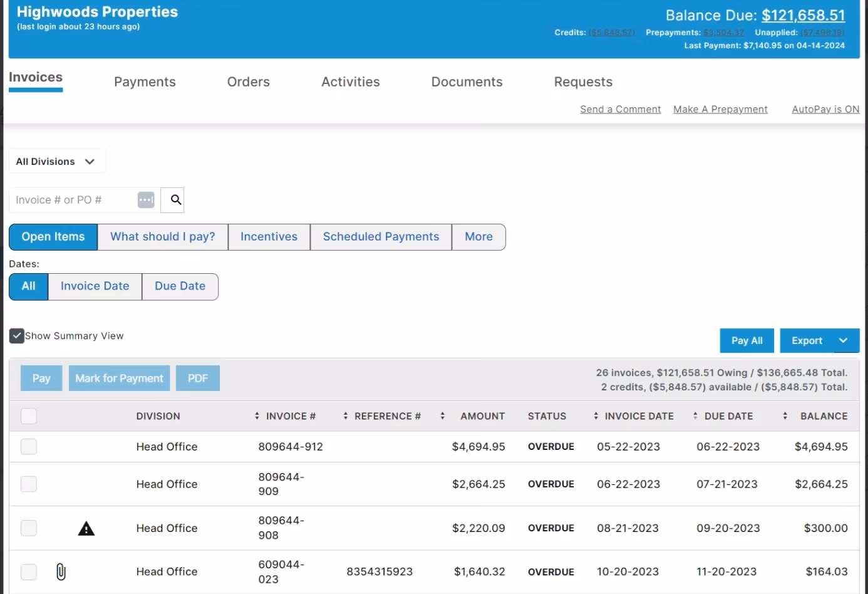868x594 pixels.
Task: Open the Make A Prepayment link
Action: pos(720,109)
